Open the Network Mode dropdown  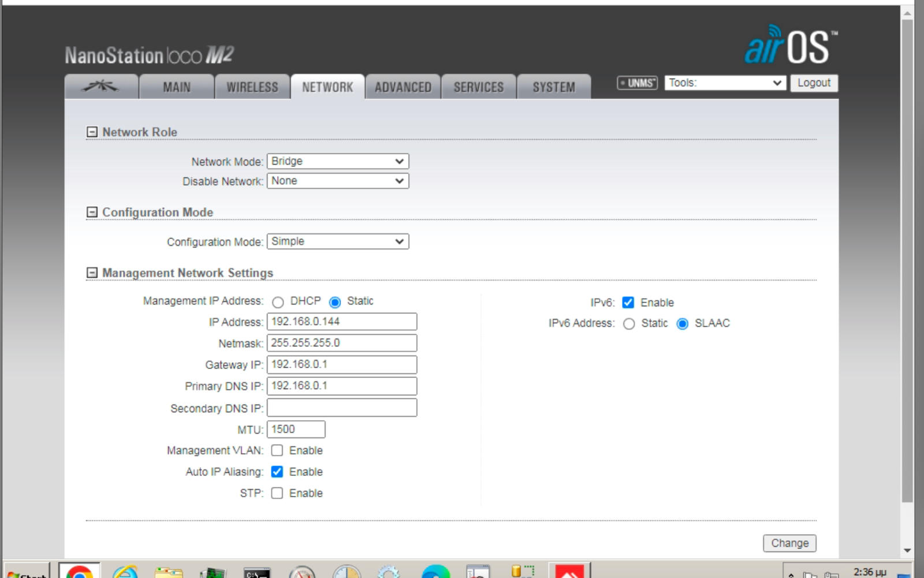click(x=338, y=161)
